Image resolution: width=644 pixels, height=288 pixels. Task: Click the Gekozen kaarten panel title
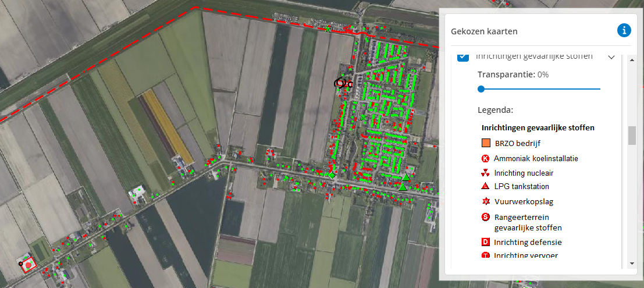(484, 31)
